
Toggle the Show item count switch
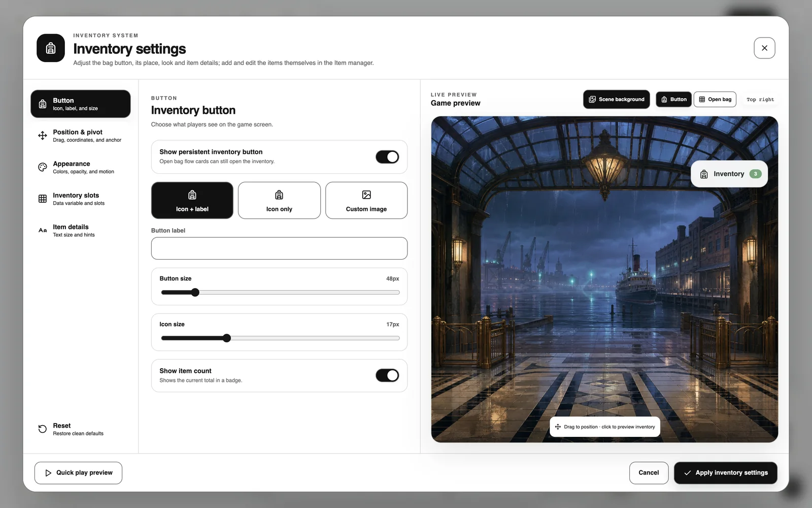pyautogui.click(x=387, y=375)
